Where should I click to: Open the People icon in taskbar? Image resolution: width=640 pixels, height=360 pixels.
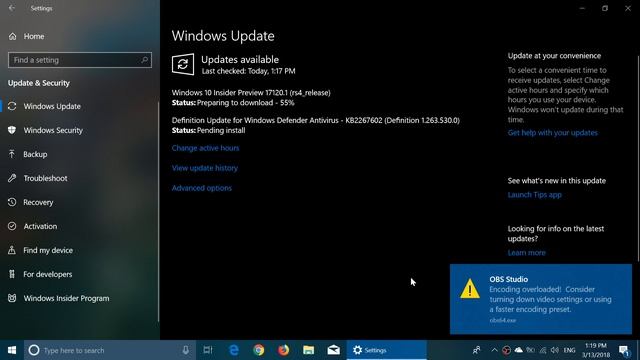(x=476, y=350)
